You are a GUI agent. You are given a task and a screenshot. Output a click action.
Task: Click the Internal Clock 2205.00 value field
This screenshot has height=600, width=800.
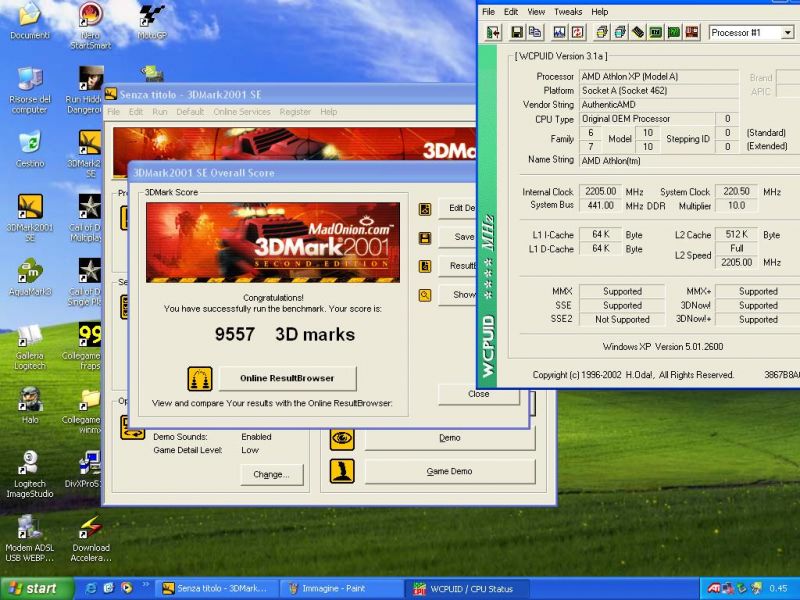click(x=601, y=191)
